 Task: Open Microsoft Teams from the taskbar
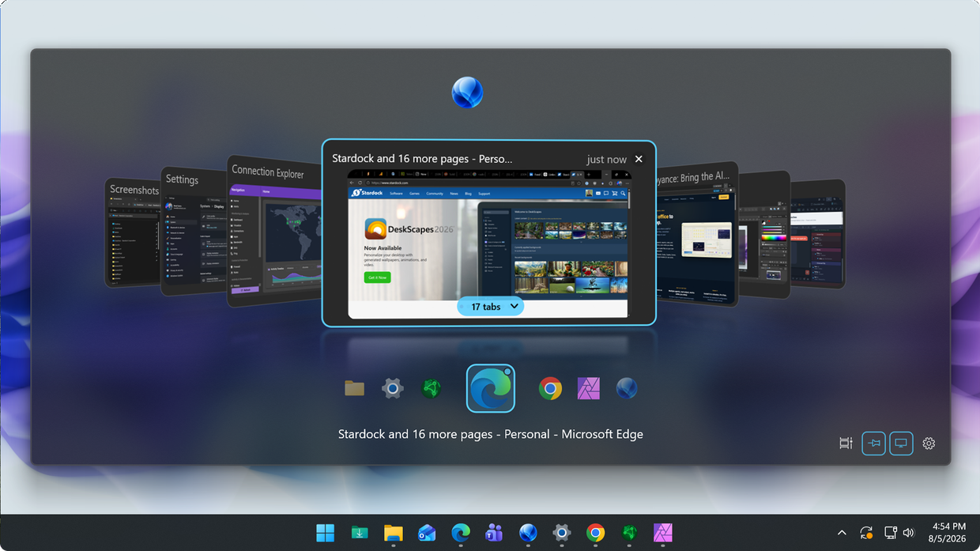pos(495,533)
